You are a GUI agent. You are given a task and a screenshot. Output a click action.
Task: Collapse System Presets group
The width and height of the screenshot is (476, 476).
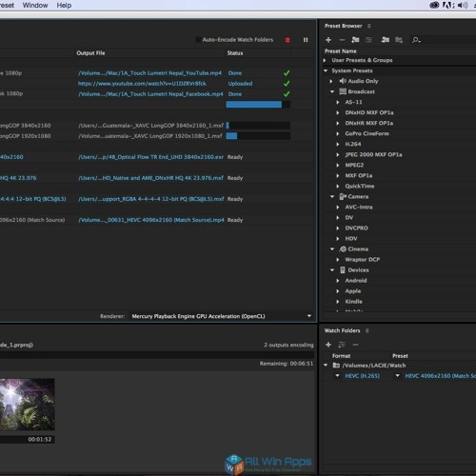coord(326,70)
